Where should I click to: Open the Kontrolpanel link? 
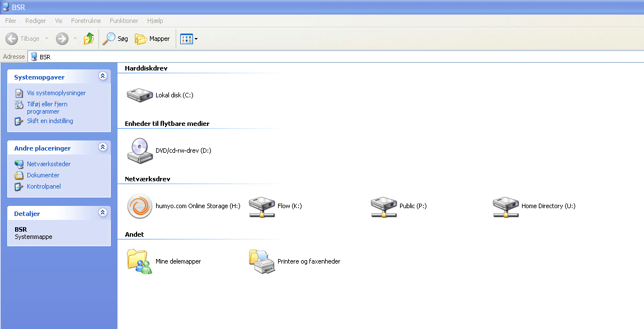tap(44, 186)
